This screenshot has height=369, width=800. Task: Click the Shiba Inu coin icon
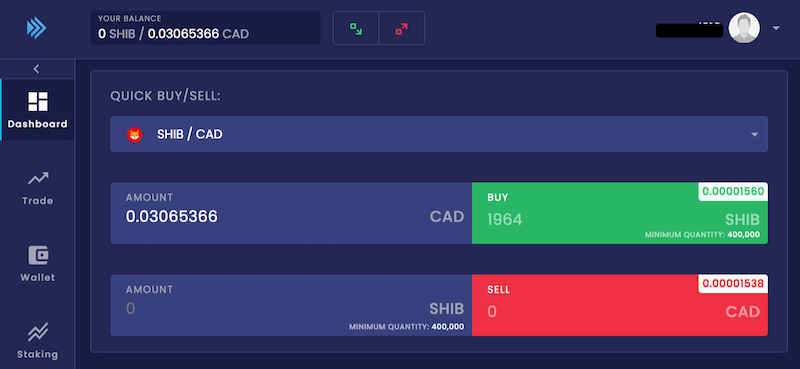135,135
